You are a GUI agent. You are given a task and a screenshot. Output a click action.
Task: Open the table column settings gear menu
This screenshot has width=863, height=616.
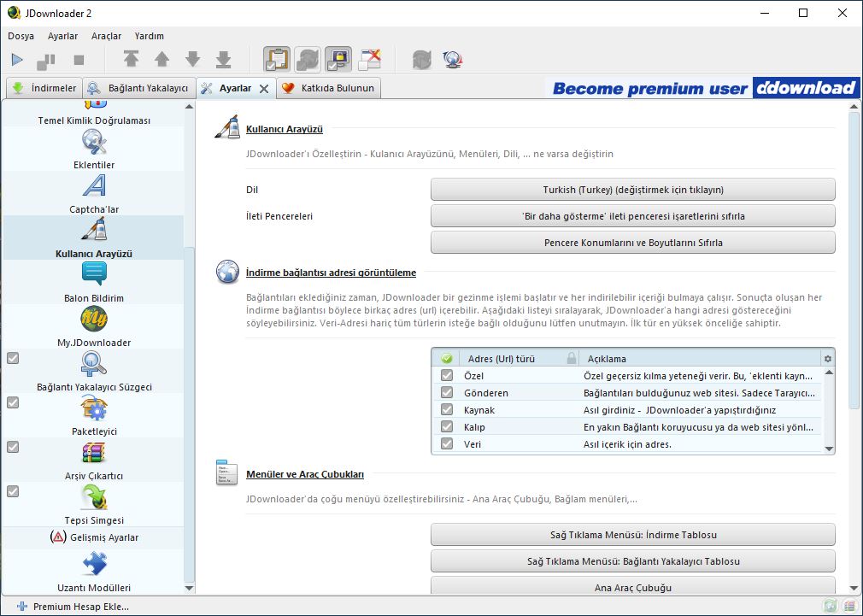tap(828, 359)
